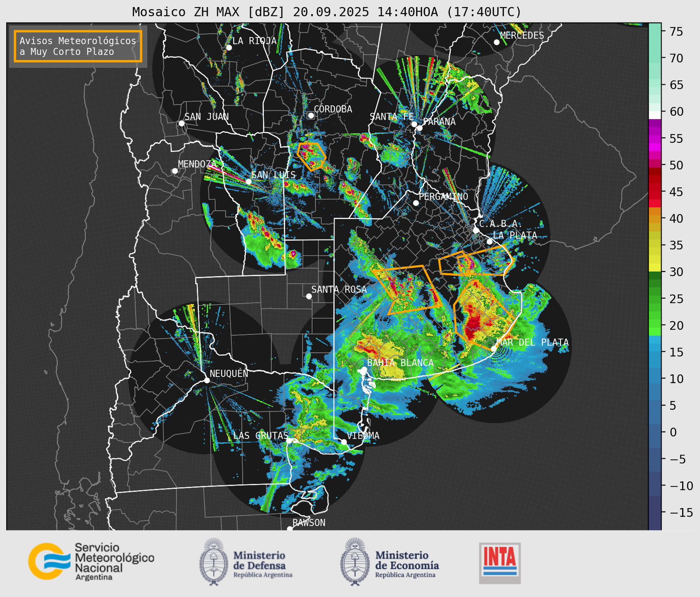The width and height of the screenshot is (700, 597).
Task: Click the BAHÍA BLANCA city label
Action: pyautogui.click(x=400, y=363)
